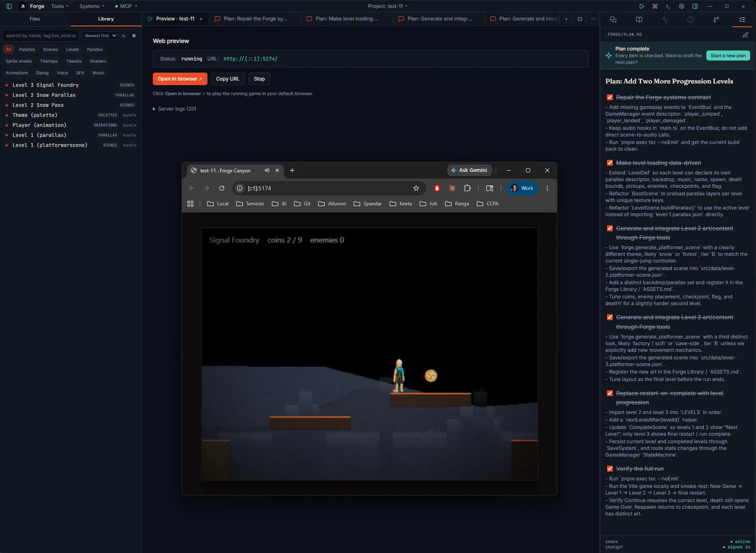Open Forge settings gear icon
Viewport: 756px width, 553px height.
(x=682, y=6)
